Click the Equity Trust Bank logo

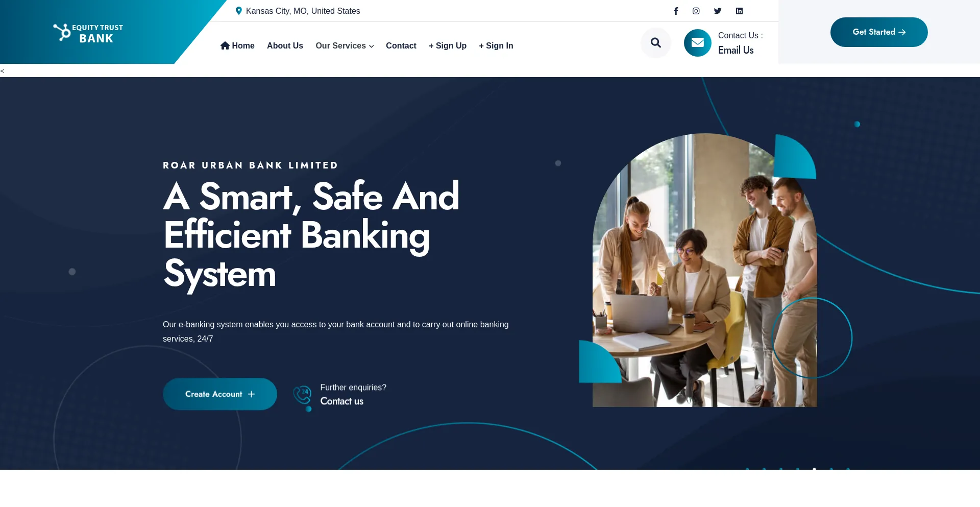tap(88, 33)
